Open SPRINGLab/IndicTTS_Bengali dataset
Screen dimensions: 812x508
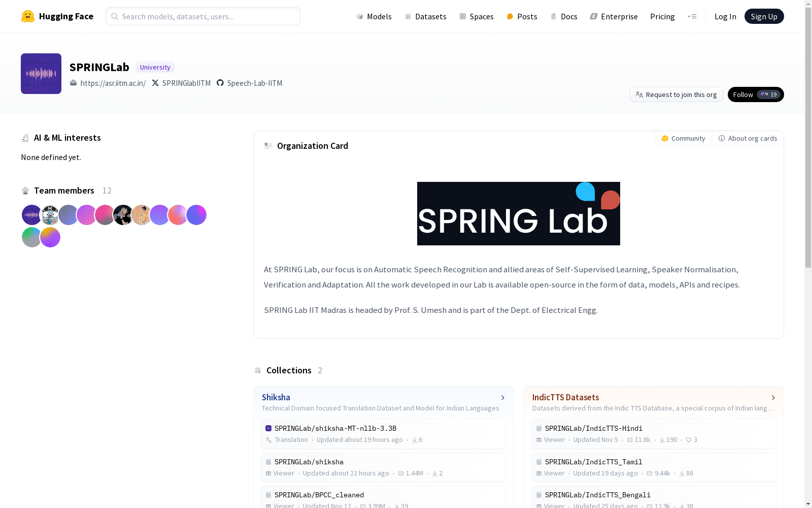(x=654, y=498)
